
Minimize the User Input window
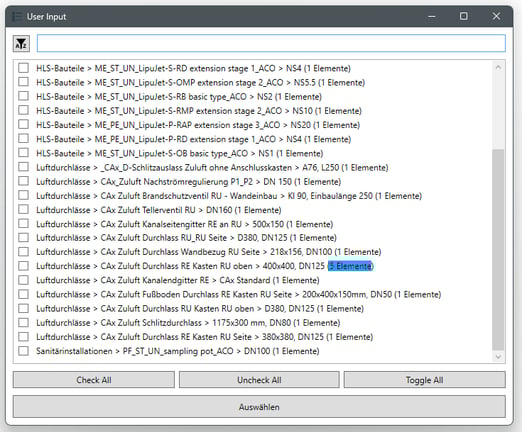coord(432,16)
